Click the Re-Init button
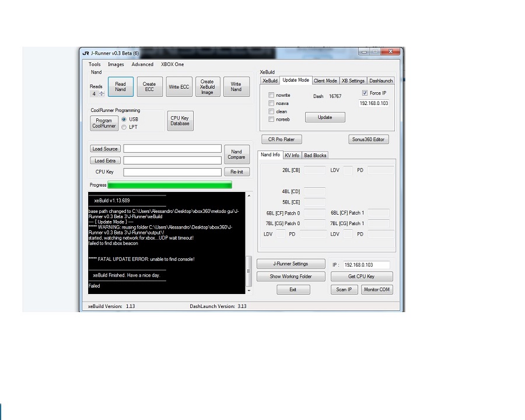Image resolution: width=525 pixels, height=420 pixels. [x=237, y=172]
